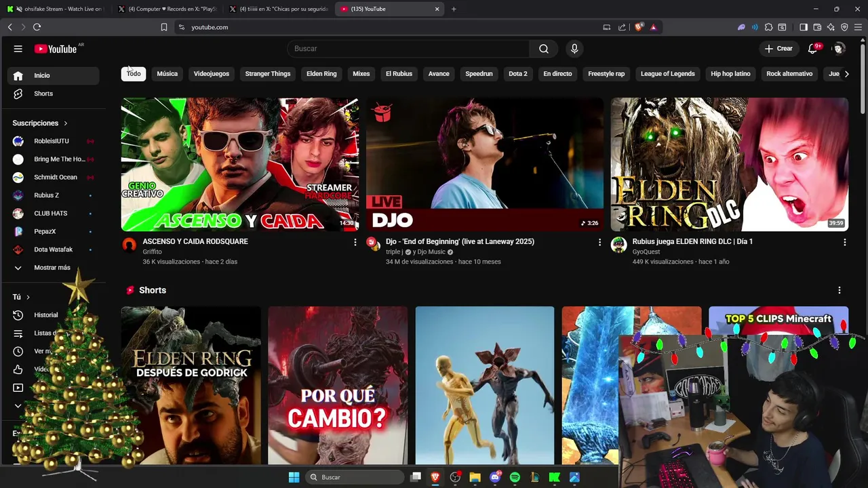Open Dota Watafak subscription channel
Screen dimensions: 868x488
[x=54, y=249]
